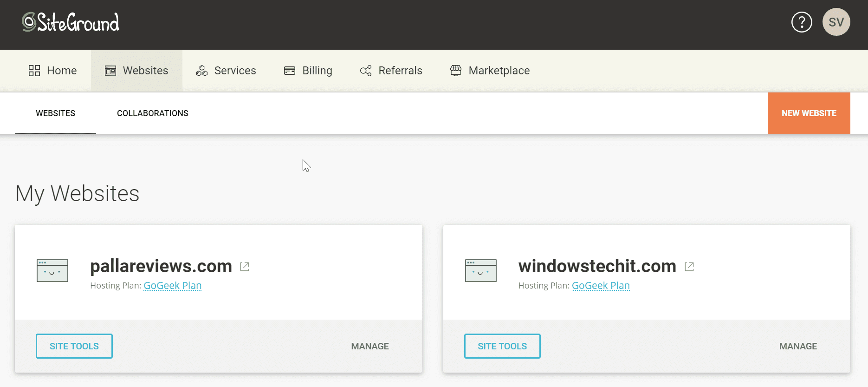Click the pallareviews.com site window icon

(x=52, y=270)
